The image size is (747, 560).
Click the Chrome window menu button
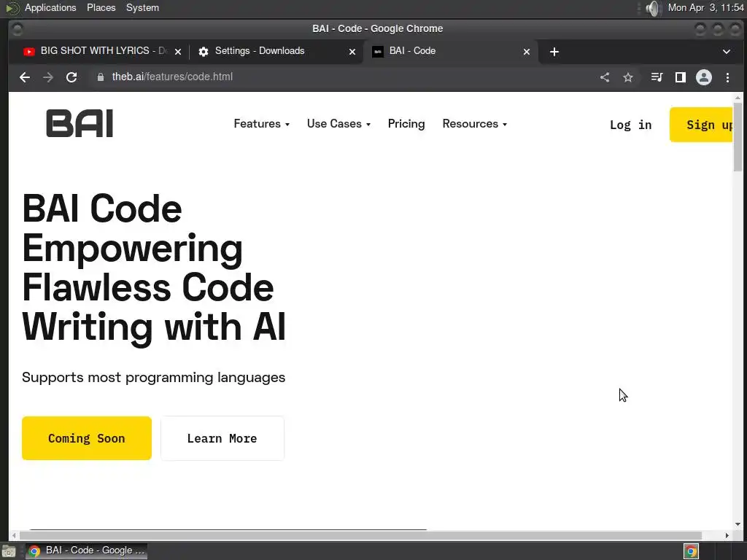coord(18,29)
